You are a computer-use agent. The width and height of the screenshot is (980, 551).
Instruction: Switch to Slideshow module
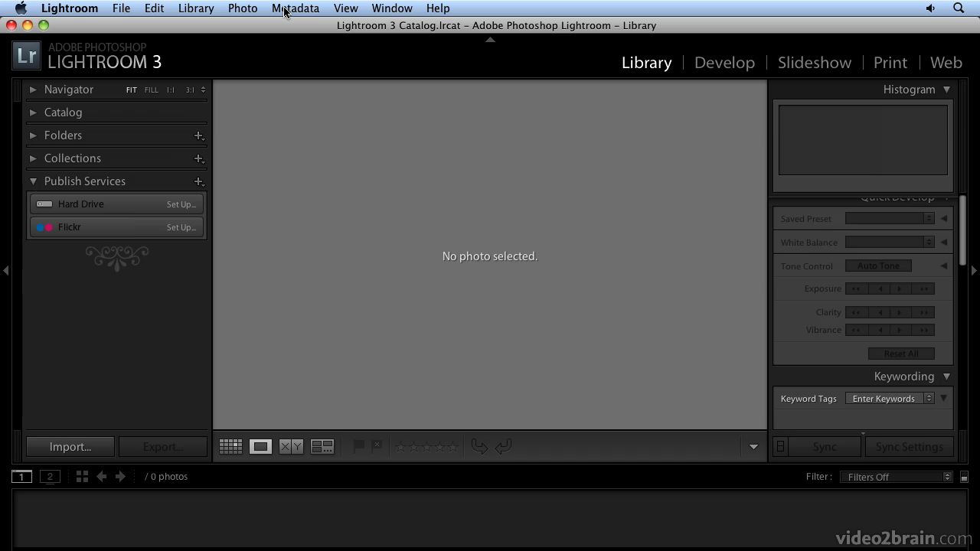(815, 63)
